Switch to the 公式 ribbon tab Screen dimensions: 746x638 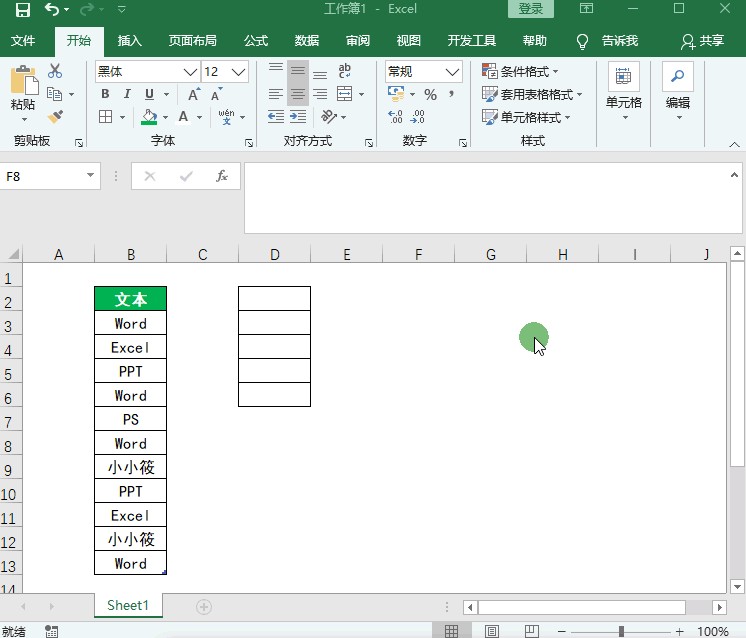pyautogui.click(x=256, y=41)
